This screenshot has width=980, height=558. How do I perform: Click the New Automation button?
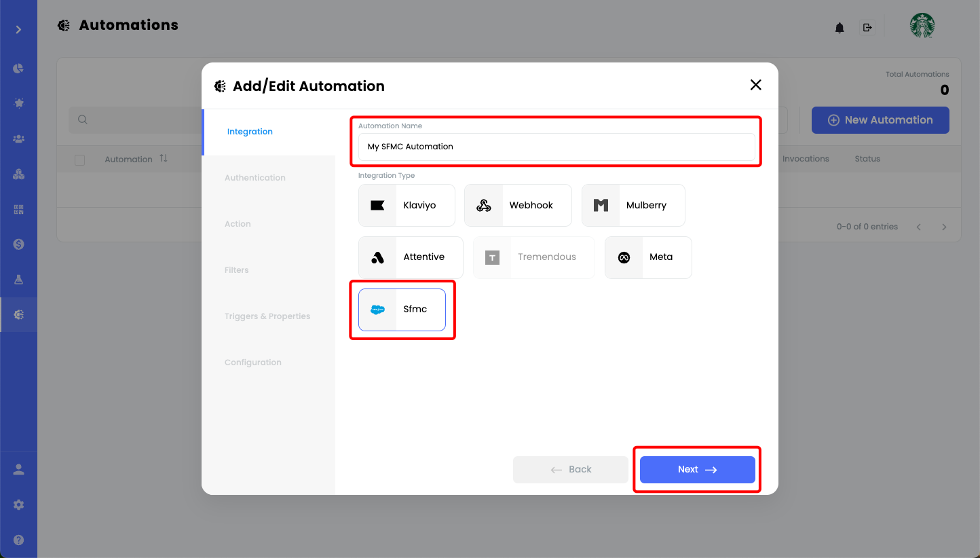880,120
